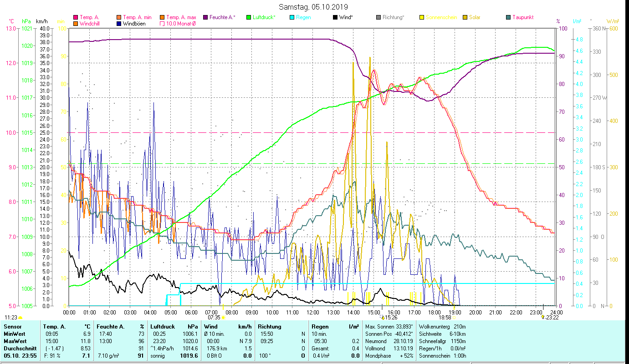Click the Taupunkt legend label
This screenshot has height=364, width=629.
pos(522,17)
